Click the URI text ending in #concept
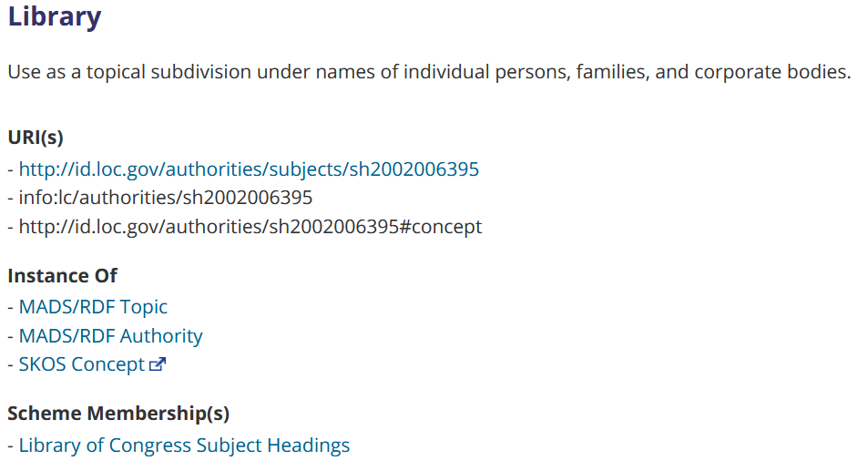 point(250,227)
